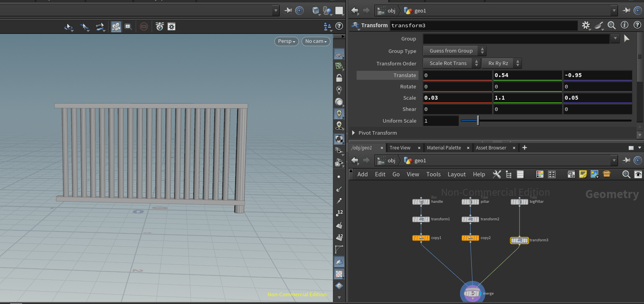Expand the Pivot Transform section
The image size is (644, 304).
[x=353, y=133]
